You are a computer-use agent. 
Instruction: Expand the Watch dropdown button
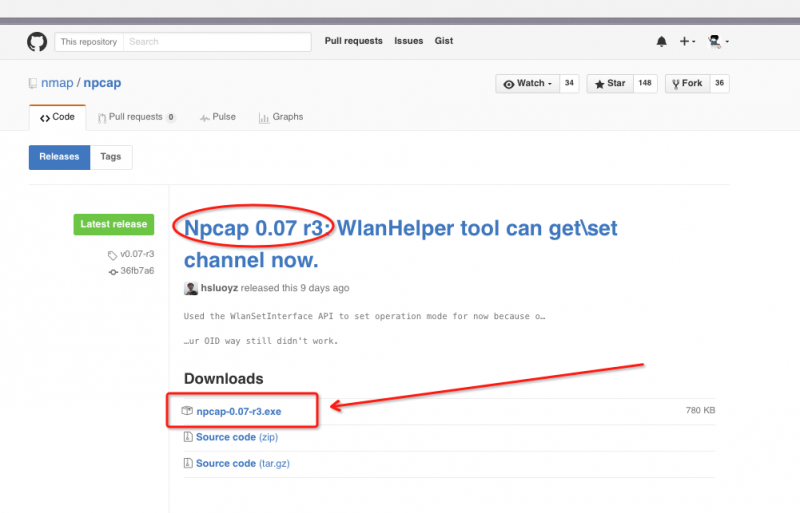click(528, 83)
